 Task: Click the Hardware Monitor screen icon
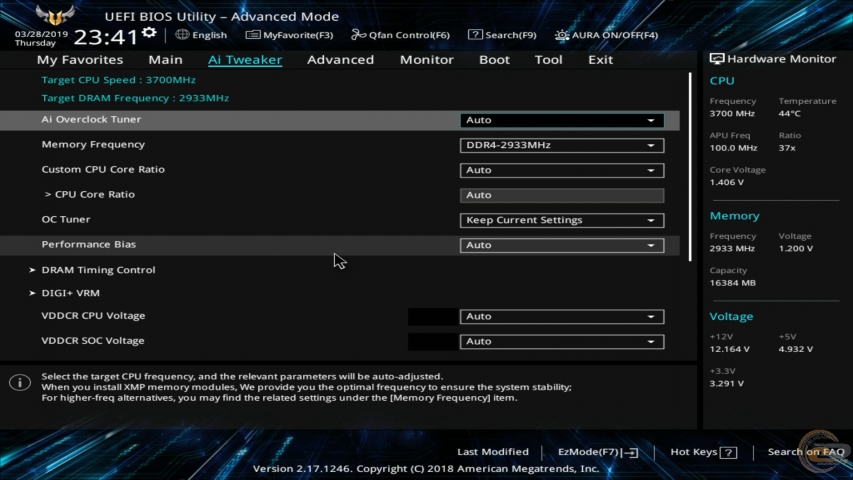click(716, 59)
